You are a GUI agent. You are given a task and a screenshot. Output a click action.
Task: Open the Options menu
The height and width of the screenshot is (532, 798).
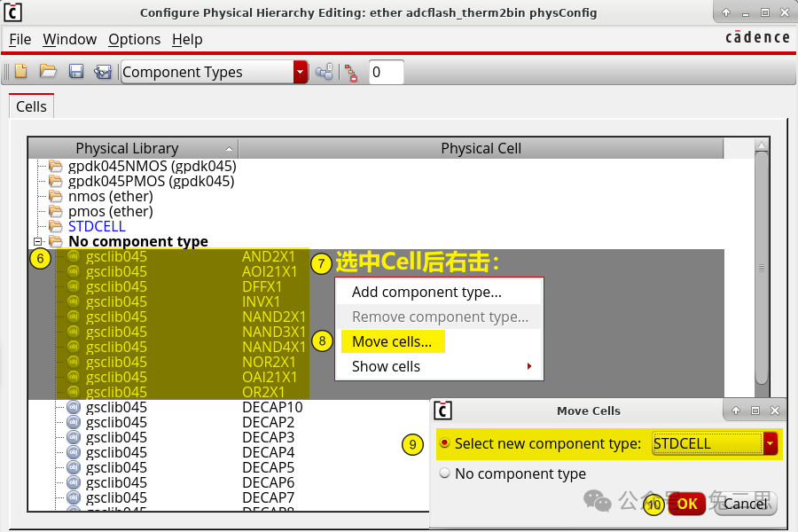[x=135, y=39]
